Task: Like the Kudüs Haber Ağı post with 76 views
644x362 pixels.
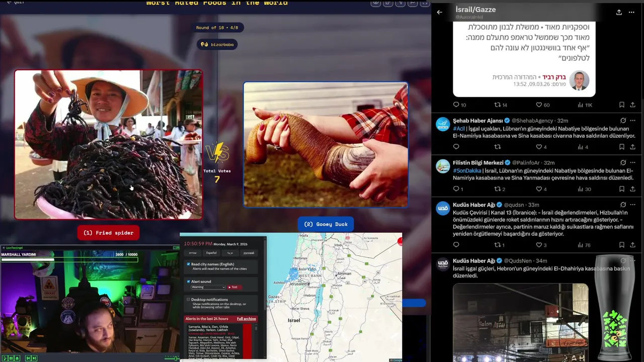Action: tap(539, 245)
